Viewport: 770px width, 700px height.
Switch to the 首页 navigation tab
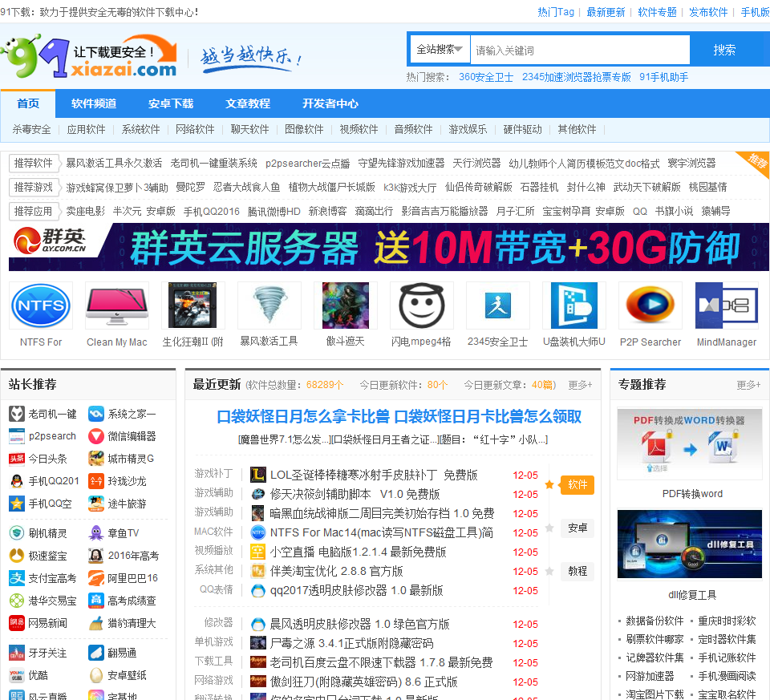(x=28, y=103)
